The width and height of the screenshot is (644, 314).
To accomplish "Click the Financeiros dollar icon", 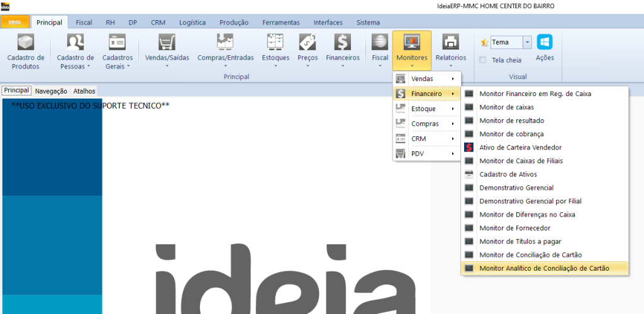I will [x=343, y=43].
